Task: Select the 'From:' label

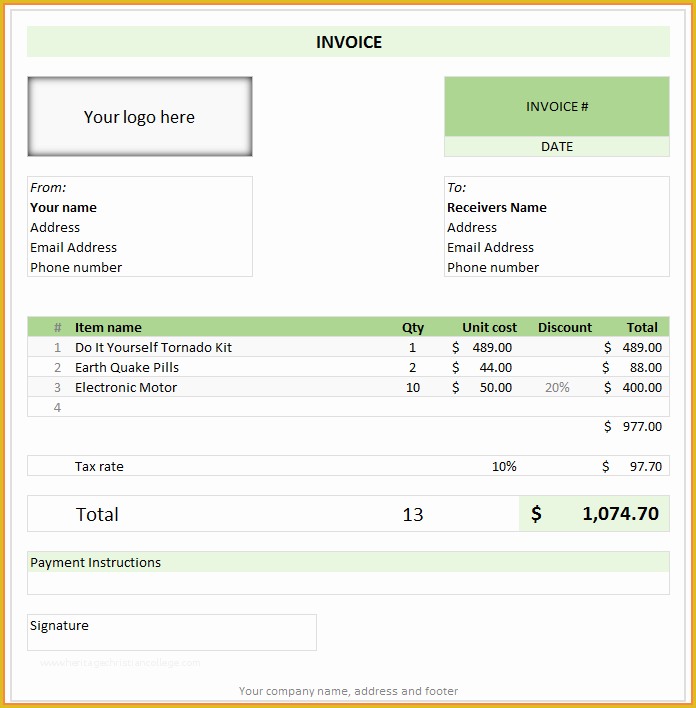Action: tap(48, 187)
